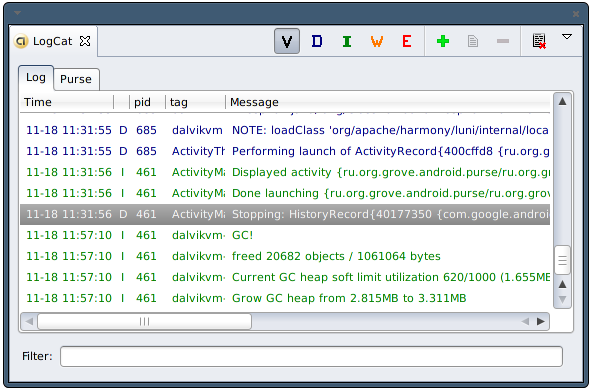Click the Time column header

coord(67,102)
